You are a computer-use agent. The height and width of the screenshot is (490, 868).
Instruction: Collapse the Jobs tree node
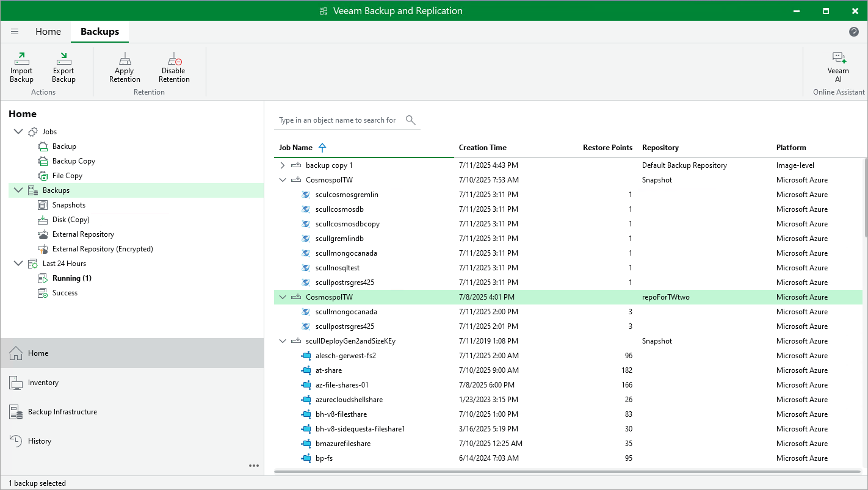point(18,132)
